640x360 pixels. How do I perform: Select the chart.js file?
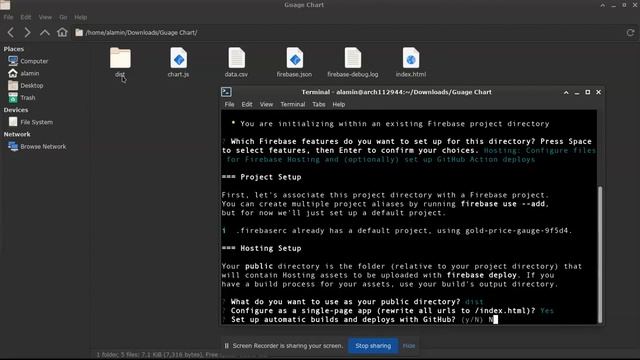pyautogui.click(x=178, y=62)
